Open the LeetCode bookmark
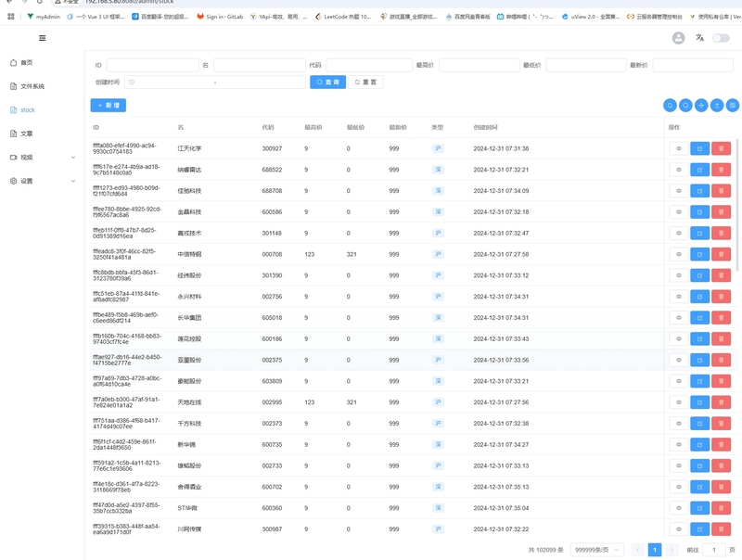 click(x=343, y=17)
